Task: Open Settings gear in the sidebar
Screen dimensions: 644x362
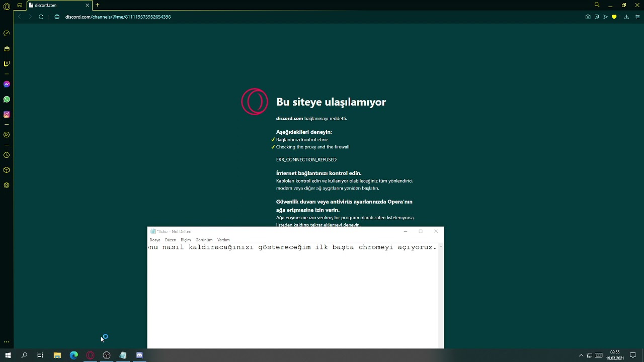Action: click(x=7, y=185)
